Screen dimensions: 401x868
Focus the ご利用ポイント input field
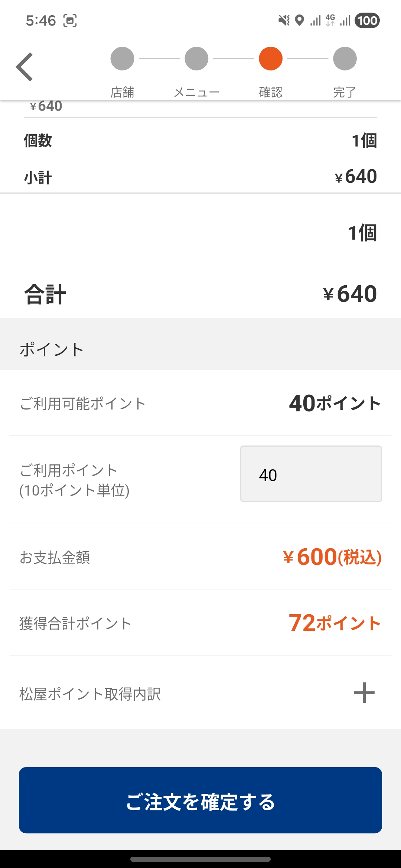(311, 474)
